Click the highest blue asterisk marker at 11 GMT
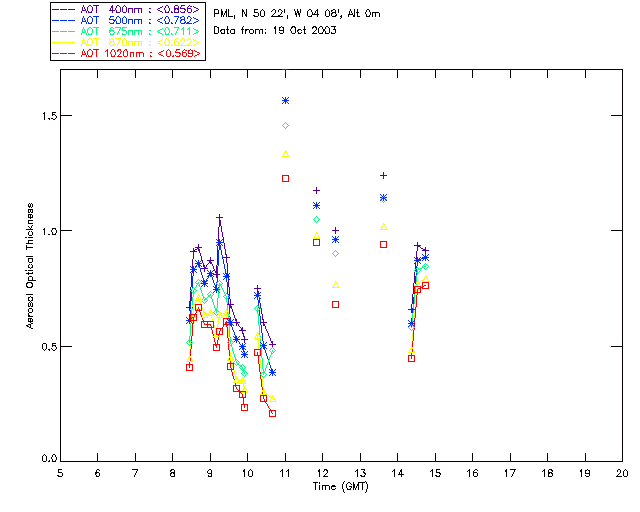 click(x=286, y=101)
